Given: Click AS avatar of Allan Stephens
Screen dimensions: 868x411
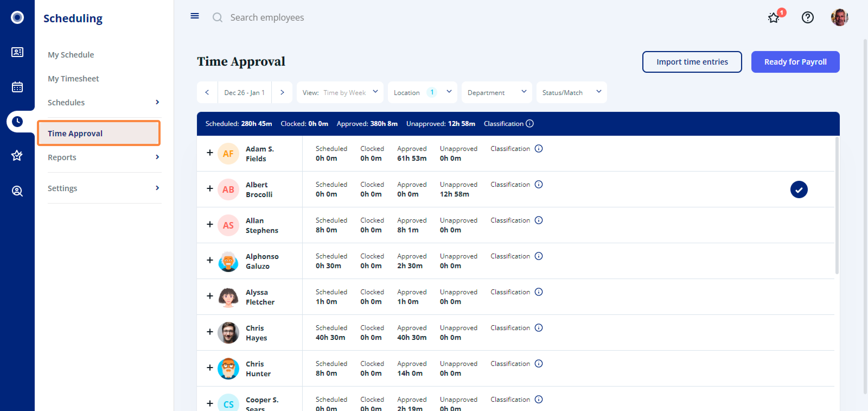Looking at the screenshot, I should click(228, 225).
